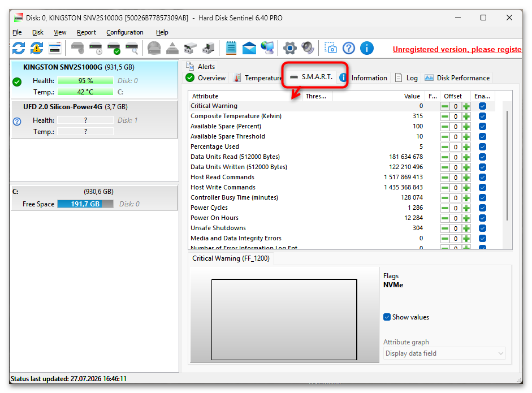Click the speaker sound toolbar icon
Image resolution: width=532 pixels, height=393 pixels.
click(x=308, y=48)
